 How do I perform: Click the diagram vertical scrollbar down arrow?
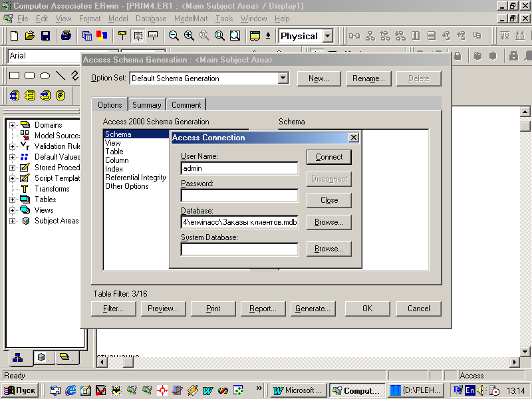pyautogui.click(x=525, y=352)
